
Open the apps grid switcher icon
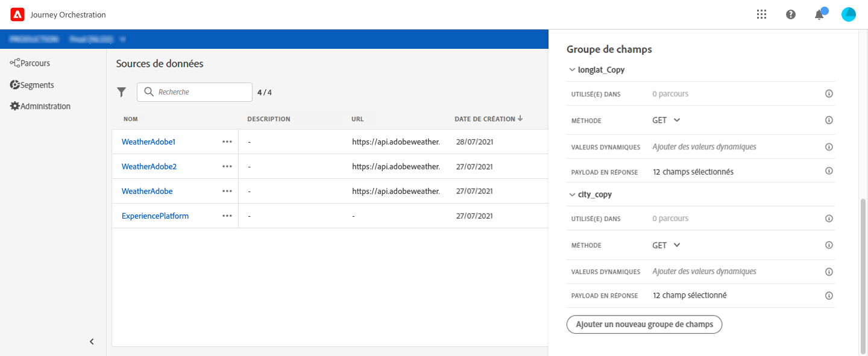click(761, 14)
